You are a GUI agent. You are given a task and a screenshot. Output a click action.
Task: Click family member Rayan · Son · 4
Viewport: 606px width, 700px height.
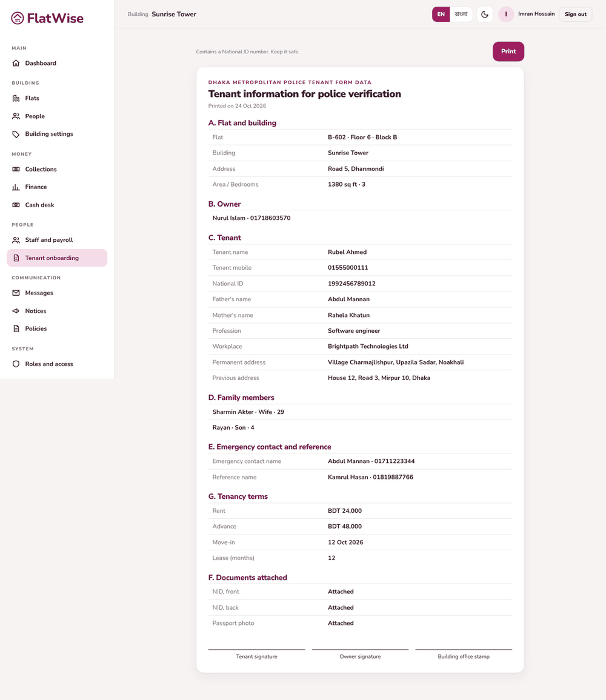point(233,427)
